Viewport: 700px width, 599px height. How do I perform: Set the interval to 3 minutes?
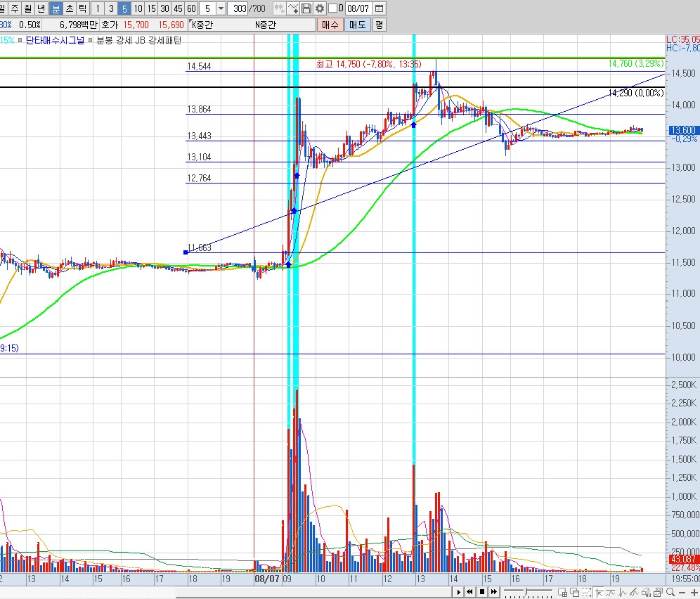(111, 8)
